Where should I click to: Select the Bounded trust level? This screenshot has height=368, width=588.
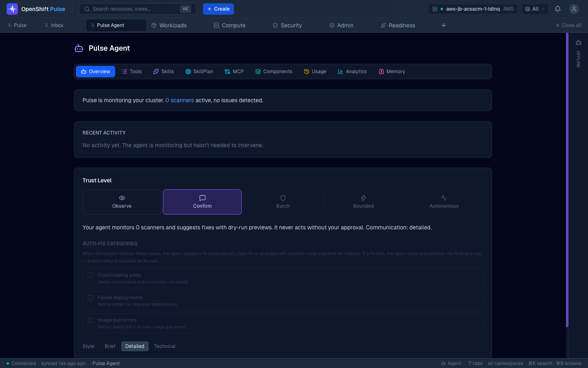pos(363,202)
